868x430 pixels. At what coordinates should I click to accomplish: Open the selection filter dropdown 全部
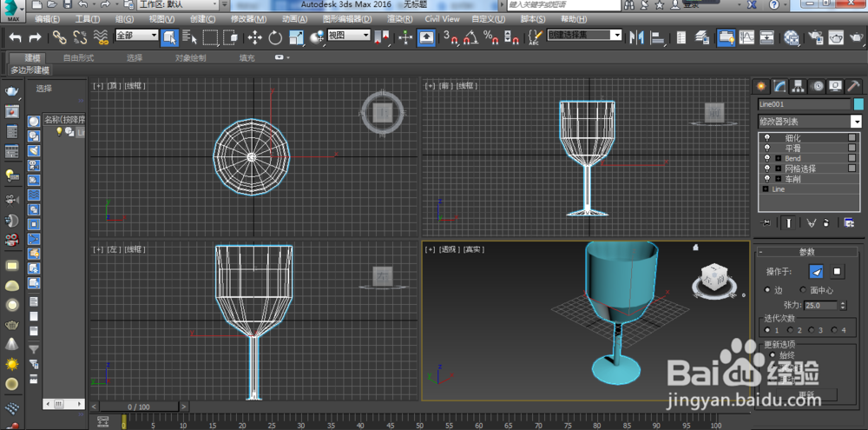[137, 36]
